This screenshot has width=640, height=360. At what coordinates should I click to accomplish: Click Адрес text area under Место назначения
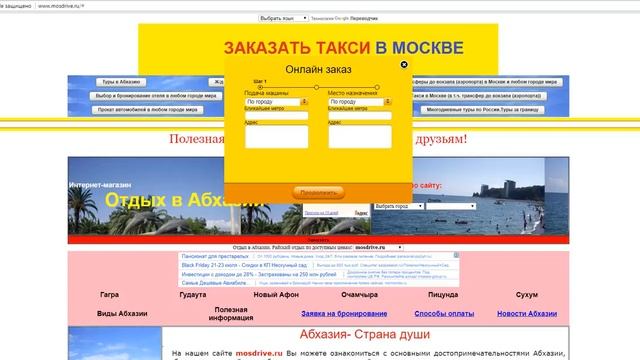[x=360, y=137]
